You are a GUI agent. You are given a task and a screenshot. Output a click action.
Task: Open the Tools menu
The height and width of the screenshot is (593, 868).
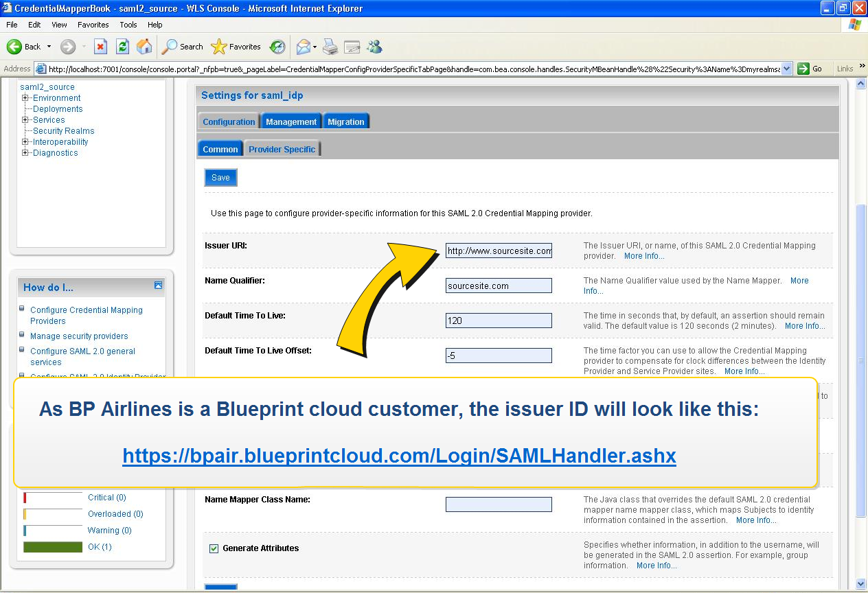coord(128,25)
